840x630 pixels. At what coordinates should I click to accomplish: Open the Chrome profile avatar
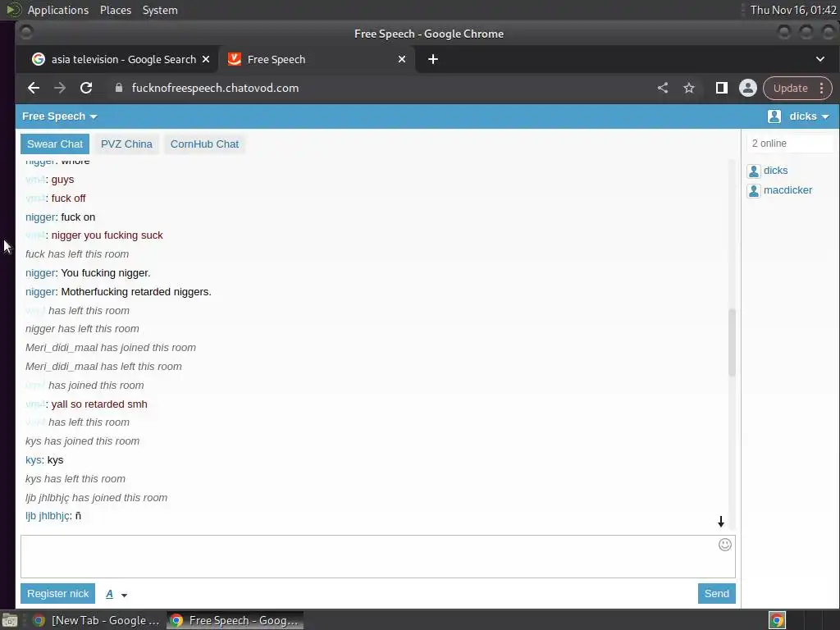point(748,88)
